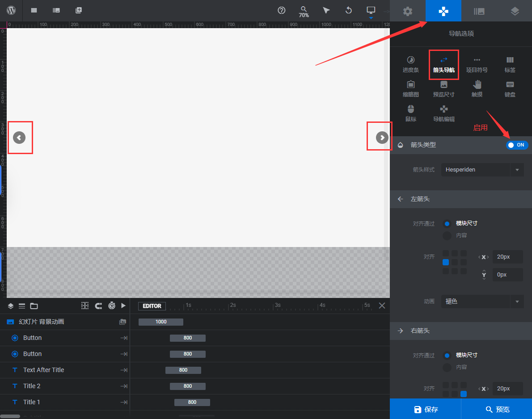Open general settings gear tab
The image size is (532, 419).
click(x=407, y=11)
